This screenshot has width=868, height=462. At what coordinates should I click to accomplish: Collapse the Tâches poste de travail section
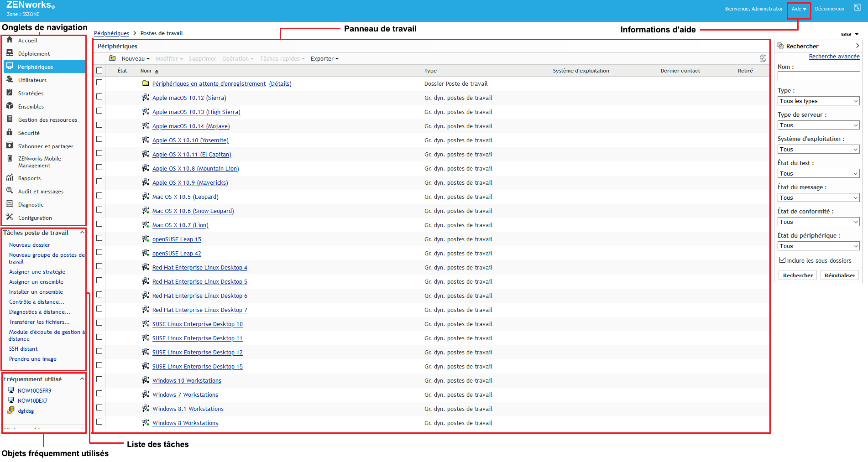(x=82, y=233)
